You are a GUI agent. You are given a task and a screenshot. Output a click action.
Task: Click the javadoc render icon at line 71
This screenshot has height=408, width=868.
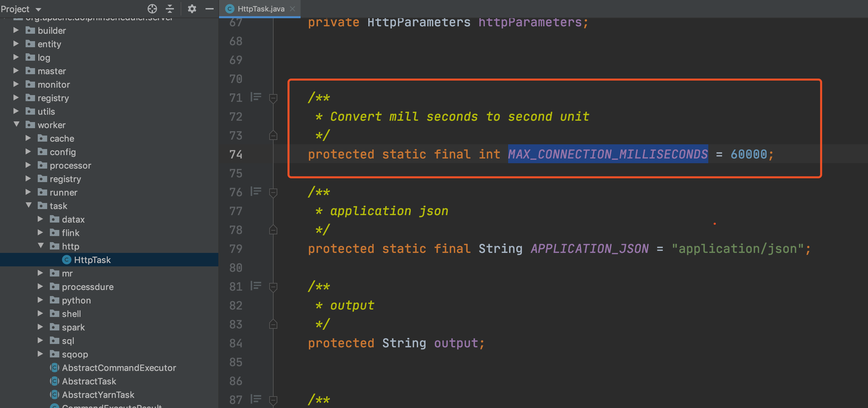coord(256,97)
